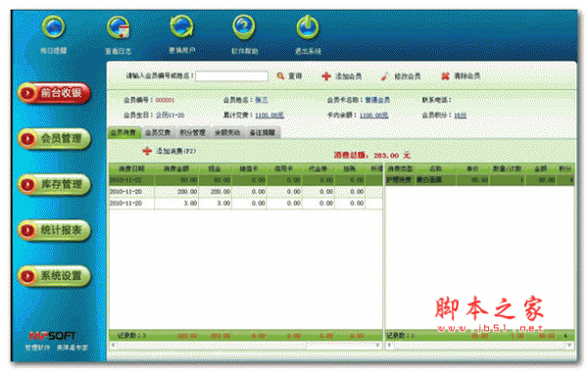Click the member birthday link 公历11-20
The image size is (588, 372).
(x=171, y=116)
